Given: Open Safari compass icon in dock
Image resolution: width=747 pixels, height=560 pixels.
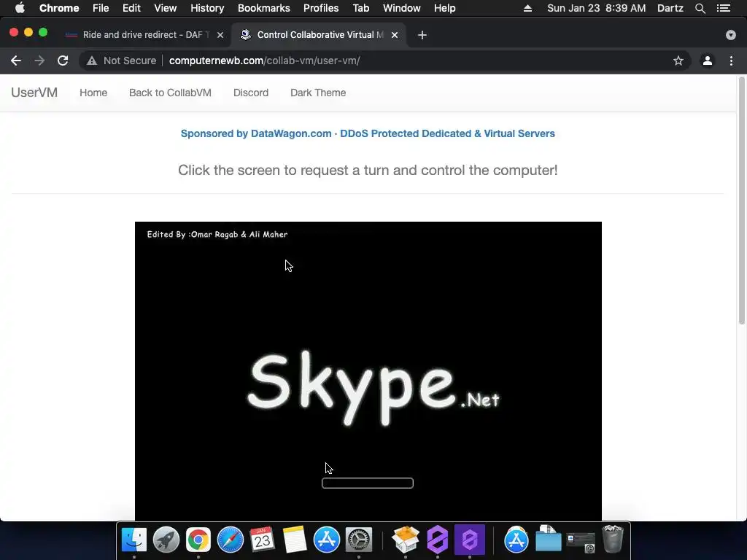Looking at the screenshot, I should point(230,540).
